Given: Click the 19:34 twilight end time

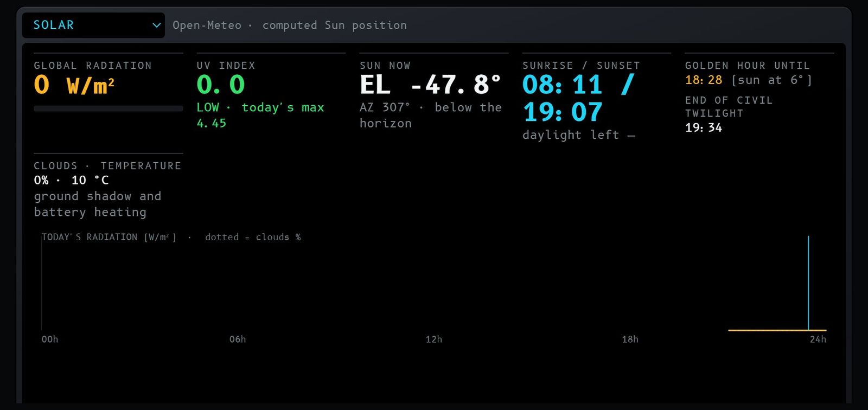Looking at the screenshot, I should click(704, 128).
